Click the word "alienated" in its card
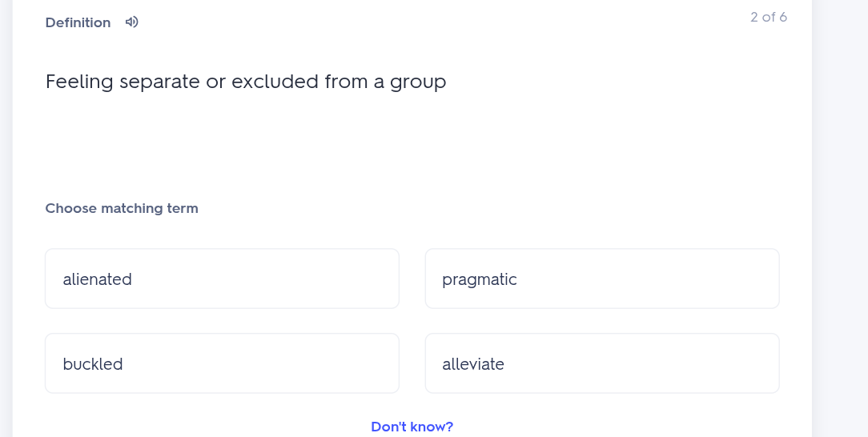 coord(98,279)
